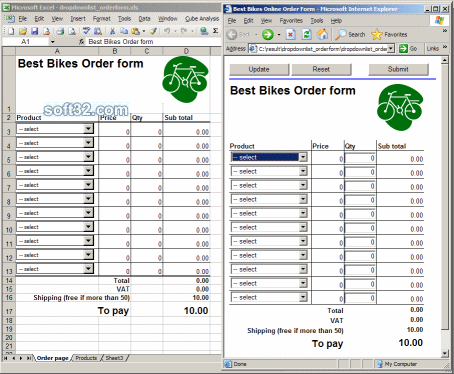Open the Product dropdown in Excel row 13
The height and width of the screenshot is (374, 454).
pos(88,269)
